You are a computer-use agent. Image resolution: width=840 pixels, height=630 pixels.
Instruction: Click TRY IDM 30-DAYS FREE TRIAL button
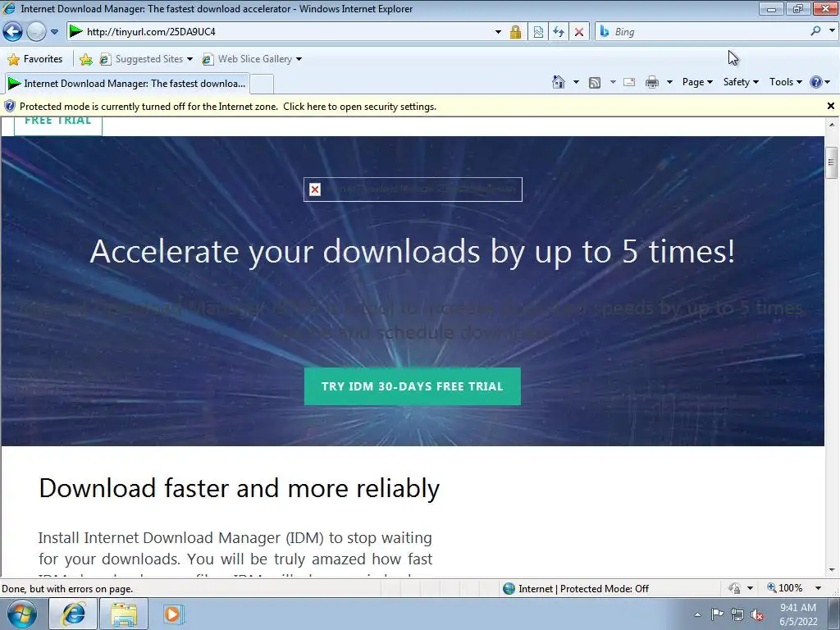(x=413, y=386)
